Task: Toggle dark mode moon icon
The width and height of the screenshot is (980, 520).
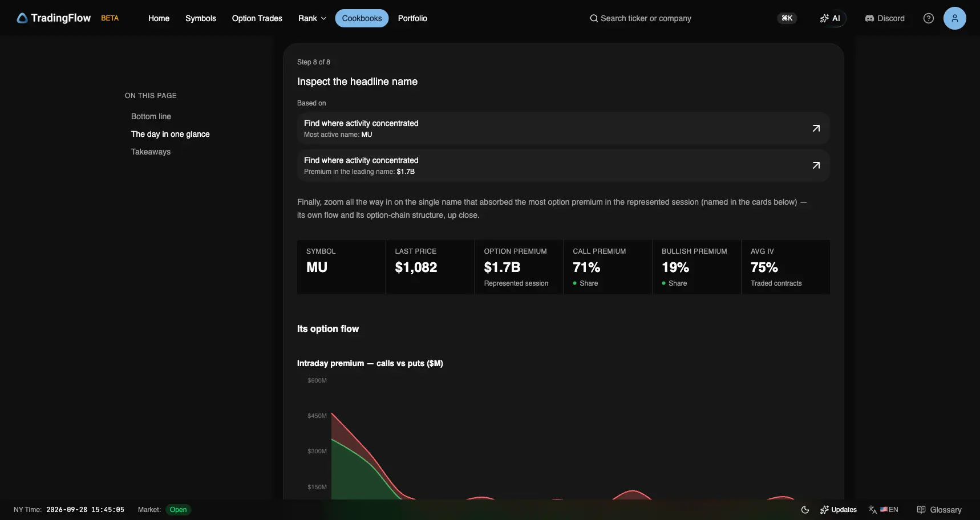Action: click(805, 510)
